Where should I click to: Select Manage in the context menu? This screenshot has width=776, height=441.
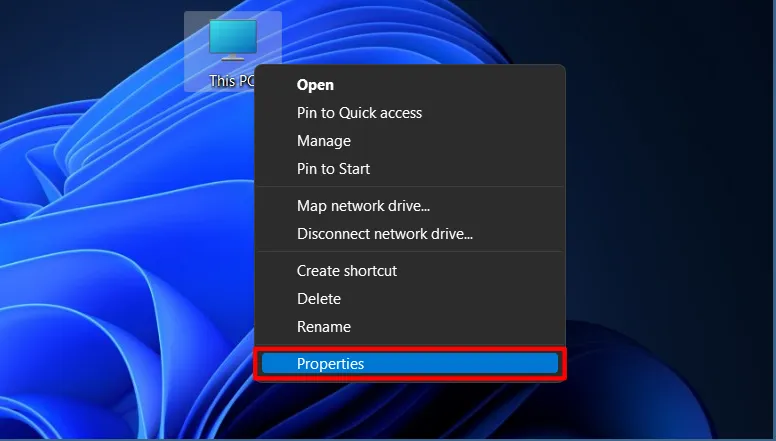pyautogui.click(x=410, y=141)
